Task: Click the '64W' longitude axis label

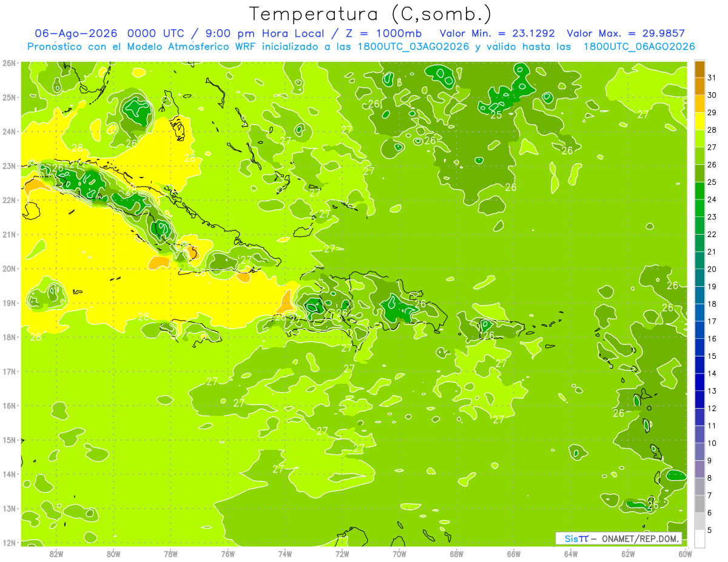Action: pyautogui.click(x=571, y=554)
